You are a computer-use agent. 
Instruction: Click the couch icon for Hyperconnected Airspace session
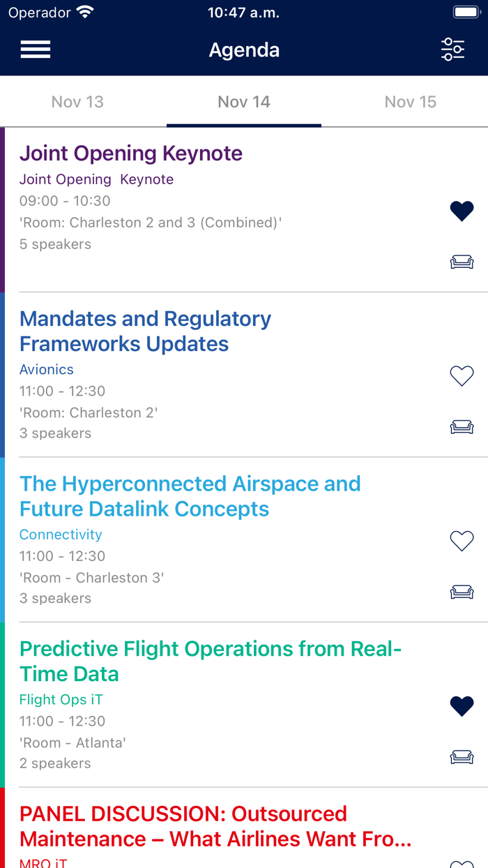point(462,591)
